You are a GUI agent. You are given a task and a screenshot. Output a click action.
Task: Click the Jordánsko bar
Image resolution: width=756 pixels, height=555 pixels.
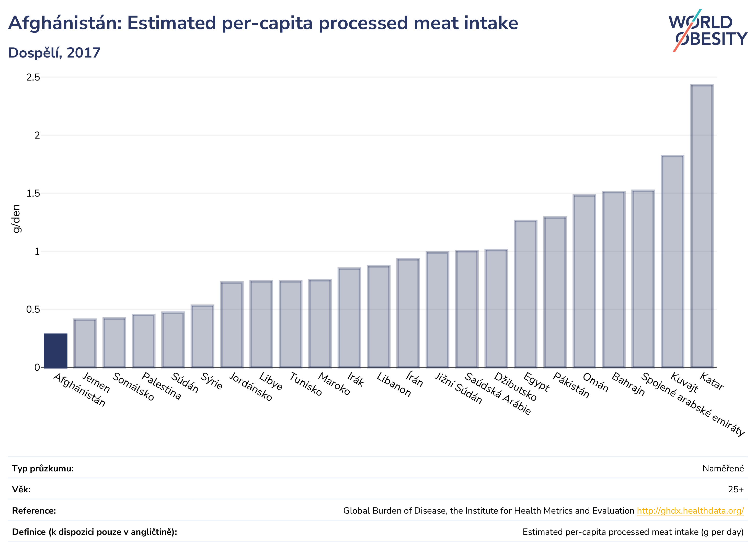(x=232, y=324)
